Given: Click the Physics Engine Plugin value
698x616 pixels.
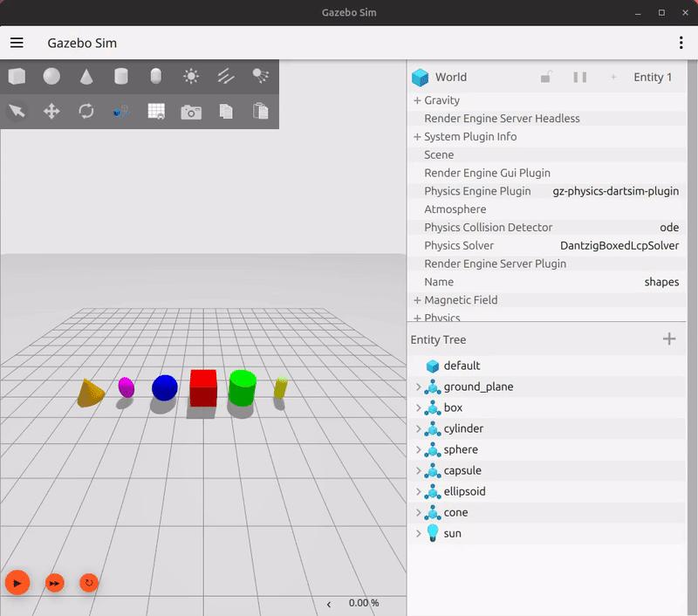Looking at the screenshot, I should coord(616,191).
